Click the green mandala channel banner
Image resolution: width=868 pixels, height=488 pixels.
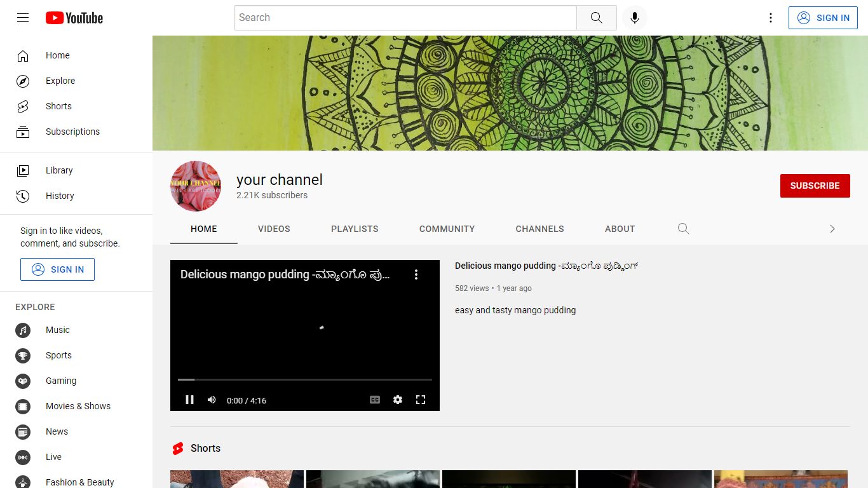coord(510,93)
